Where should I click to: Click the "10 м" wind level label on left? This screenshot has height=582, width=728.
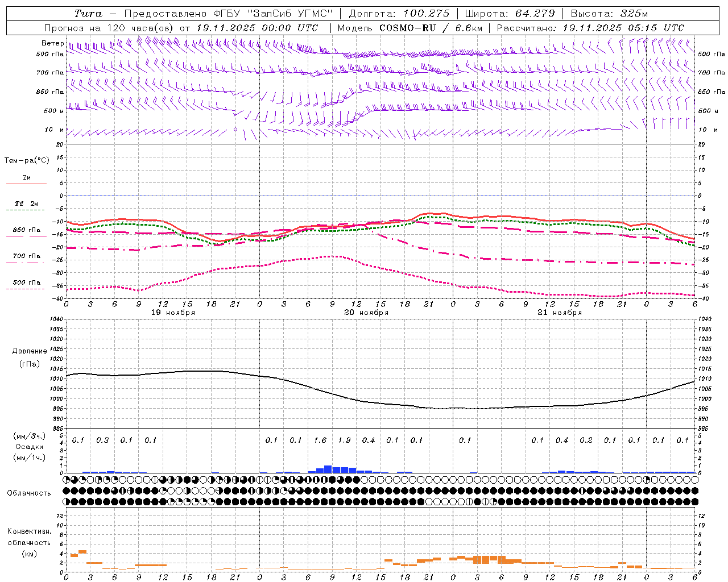(55, 130)
